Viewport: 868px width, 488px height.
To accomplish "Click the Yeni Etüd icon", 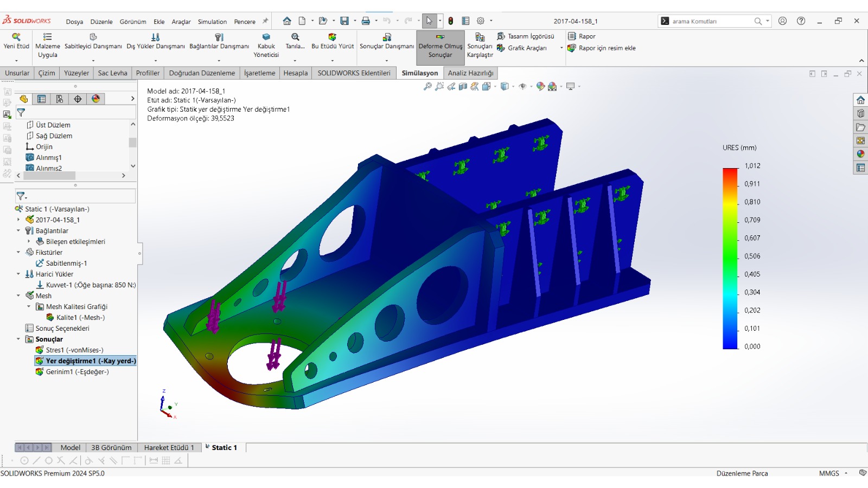I will 16,37.
